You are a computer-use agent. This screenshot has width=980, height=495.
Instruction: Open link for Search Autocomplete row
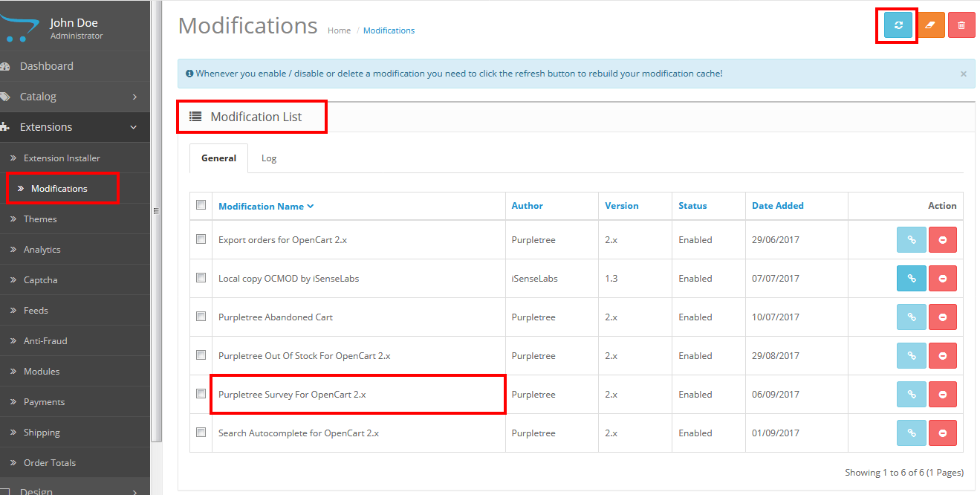point(912,433)
